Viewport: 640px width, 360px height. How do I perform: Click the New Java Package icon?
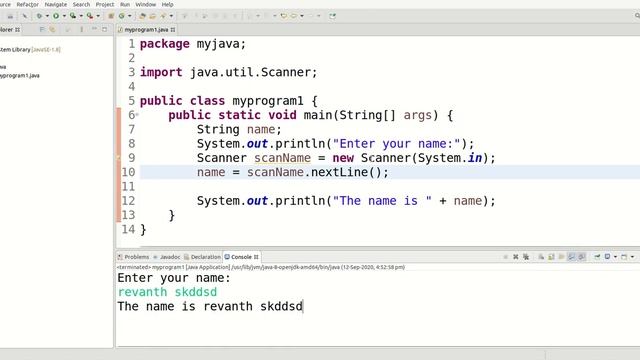pos(111,16)
